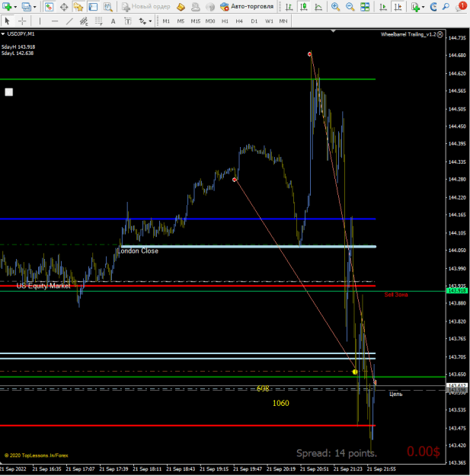Viewport: 470px width, 476px height.
Task: Zoom out the chart
Action: coord(350,7)
